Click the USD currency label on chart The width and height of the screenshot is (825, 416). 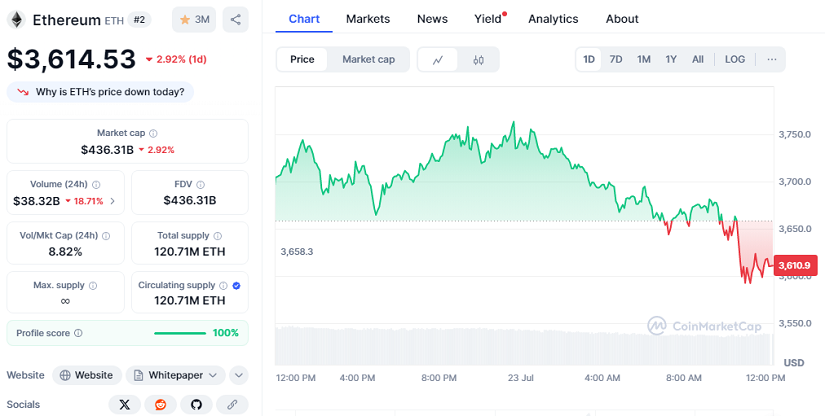pyautogui.click(x=794, y=363)
